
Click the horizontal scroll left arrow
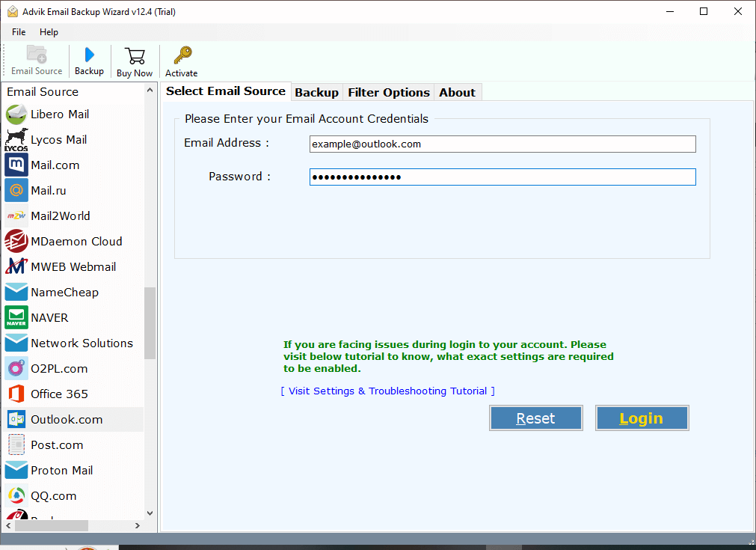tap(8, 525)
